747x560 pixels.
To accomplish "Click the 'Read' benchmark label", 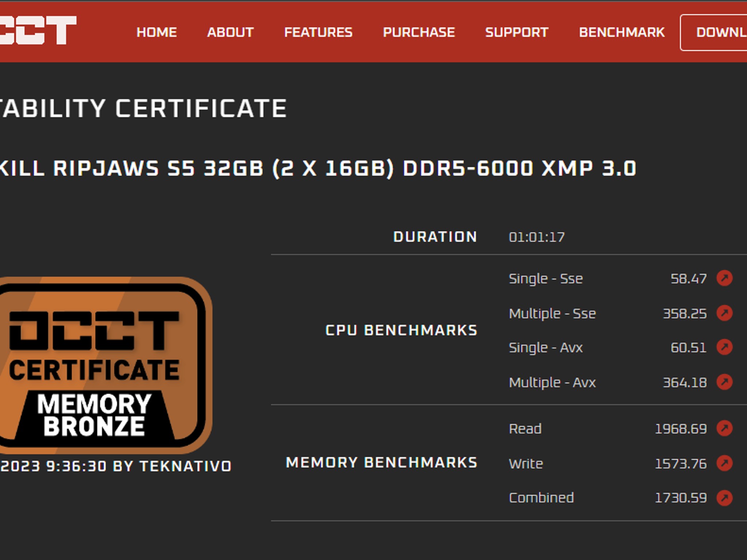I will click(525, 429).
